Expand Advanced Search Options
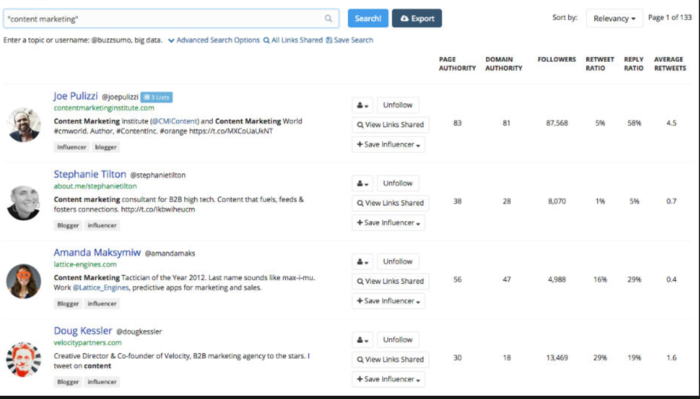The height and width of the screenshot is (399, 700). [x=214, y=40]
